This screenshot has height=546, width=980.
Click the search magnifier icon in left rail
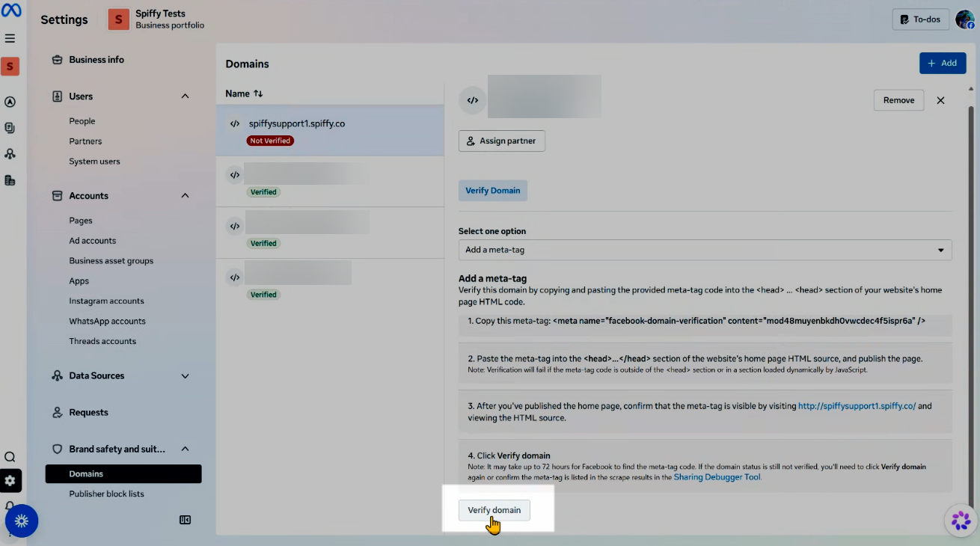click(10, 457)
